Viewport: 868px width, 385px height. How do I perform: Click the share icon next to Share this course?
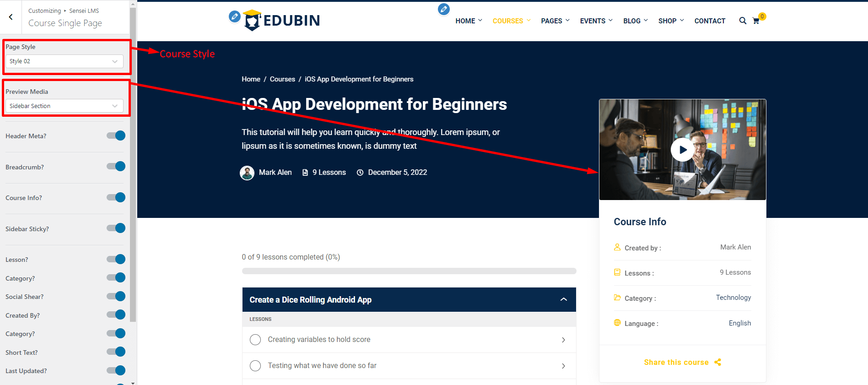click(x=717, y=362)
